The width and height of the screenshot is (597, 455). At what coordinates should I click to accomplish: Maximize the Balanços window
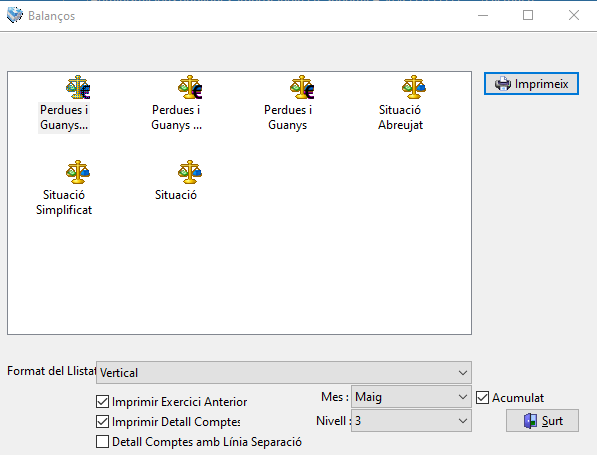[x=528, y=15]
